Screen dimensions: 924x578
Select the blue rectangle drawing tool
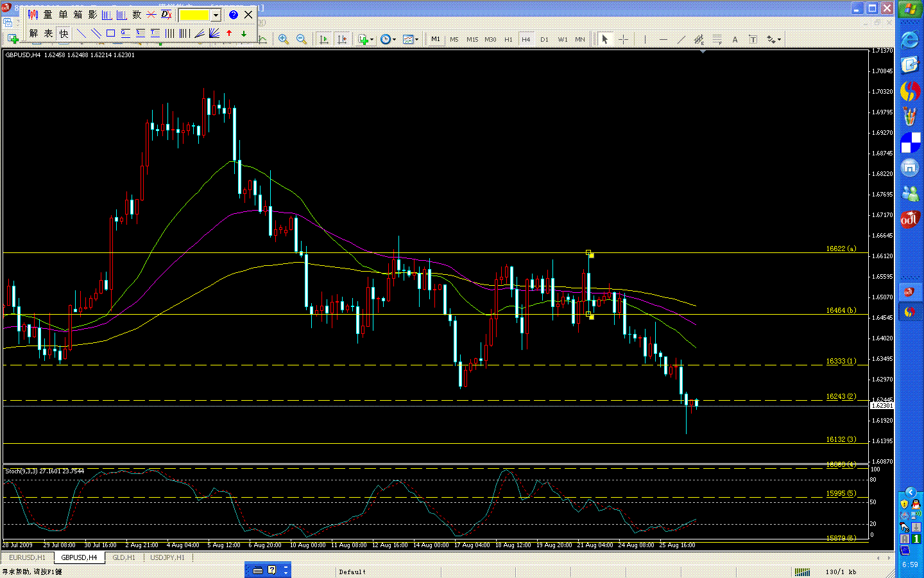pos(110,33)
